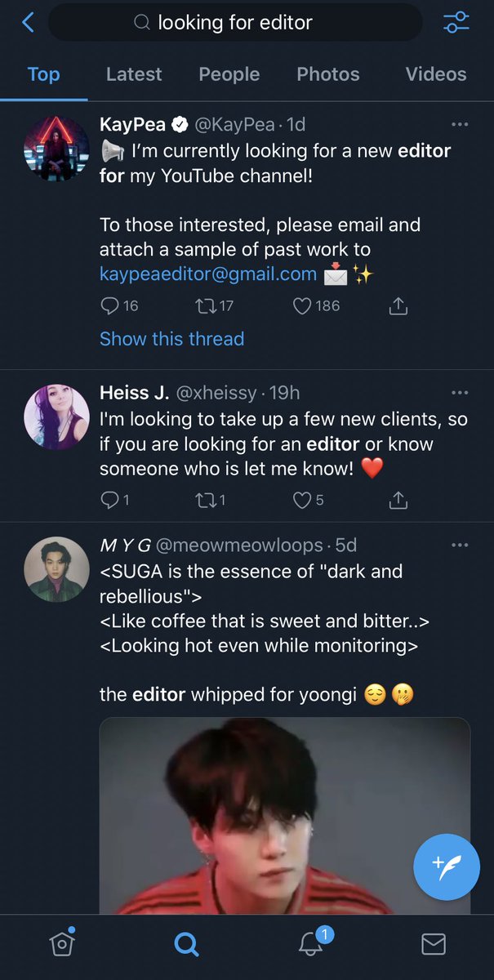Open Direct Messages envelope icon
Image resolution: width=494 pixels, height=980 pixels.
click(433, 944)
